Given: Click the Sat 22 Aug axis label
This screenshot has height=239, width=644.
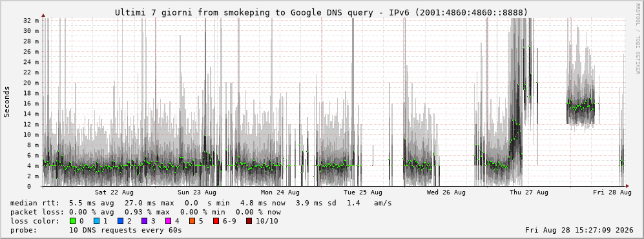Looking at the screenshot, I should (x=114, y=192).
